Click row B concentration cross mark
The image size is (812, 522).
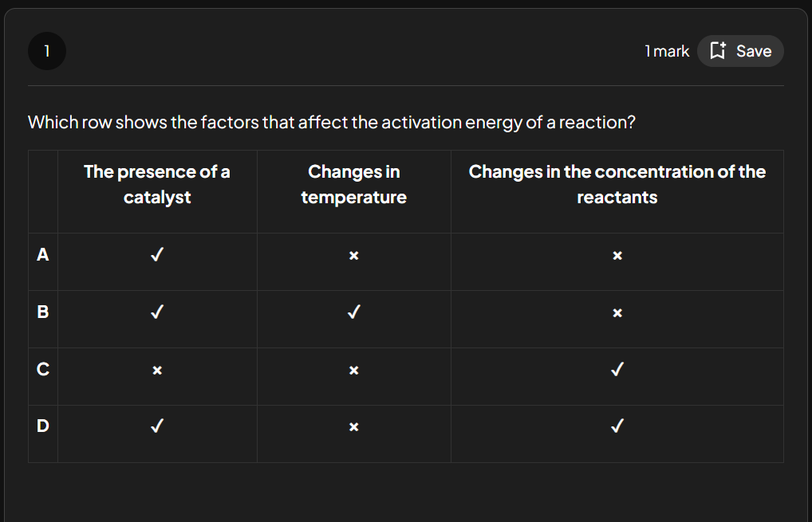617,314
